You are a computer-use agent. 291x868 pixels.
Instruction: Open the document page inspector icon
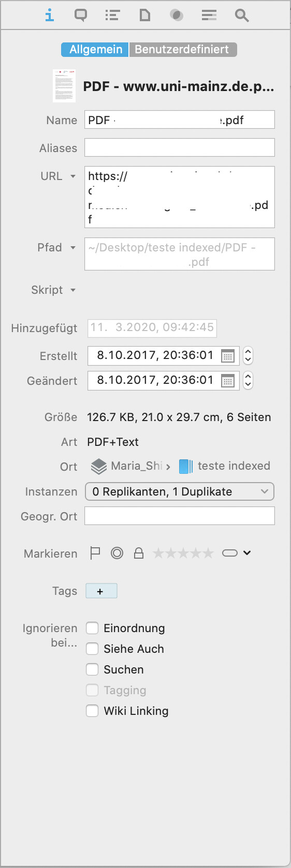coord(145,15)
